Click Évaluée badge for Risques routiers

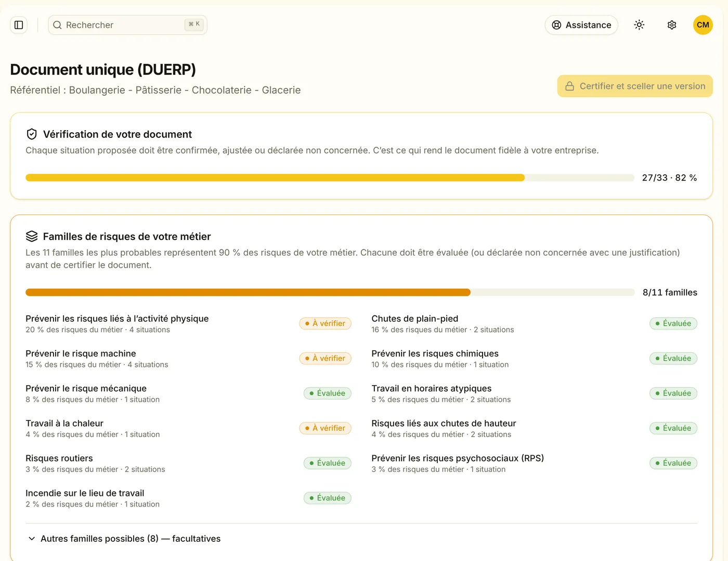328,463
